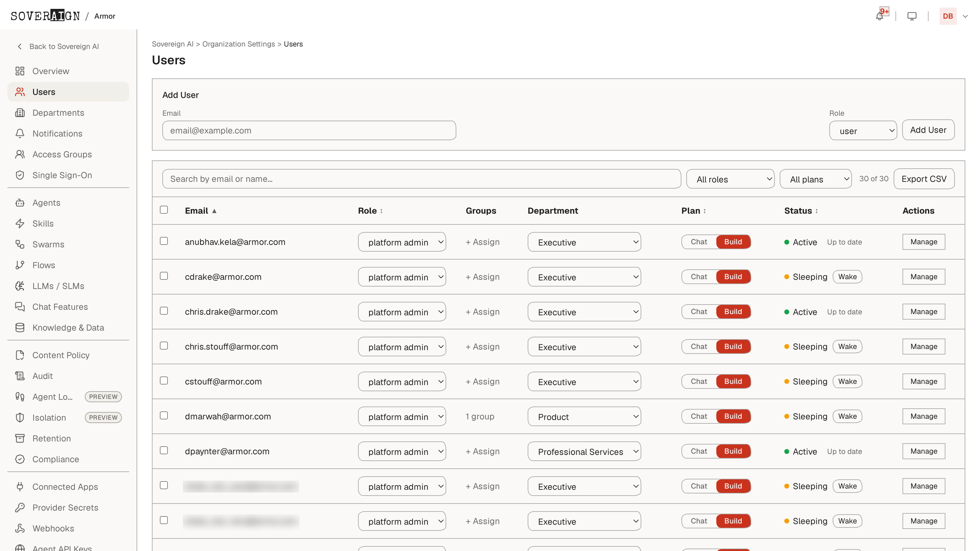Screen dimensions: 980x551
Task: Open the Role dropdown in Add User
Action: click(863, 131)
